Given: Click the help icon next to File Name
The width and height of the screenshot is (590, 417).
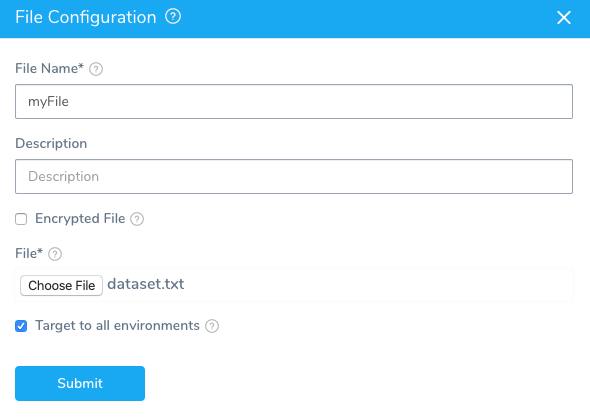Looking at the screenshot, I should (x=96, y=69).
